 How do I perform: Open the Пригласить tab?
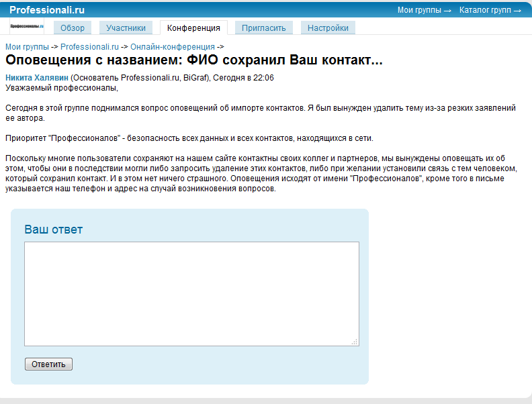pos(264,28)
